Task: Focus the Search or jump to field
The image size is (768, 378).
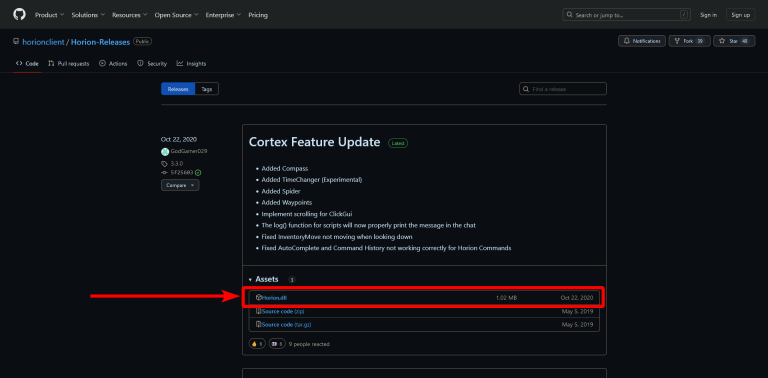Action: tap(626, 15)
